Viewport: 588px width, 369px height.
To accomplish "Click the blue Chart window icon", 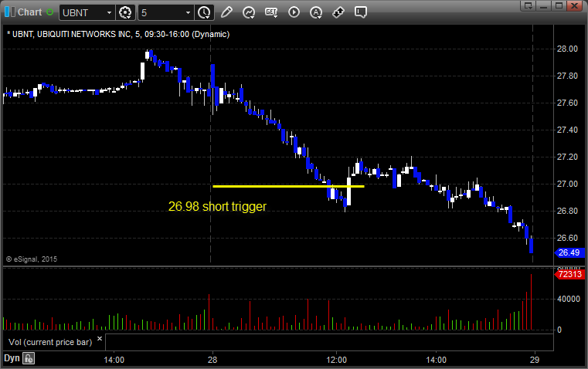I will (10, 12).
